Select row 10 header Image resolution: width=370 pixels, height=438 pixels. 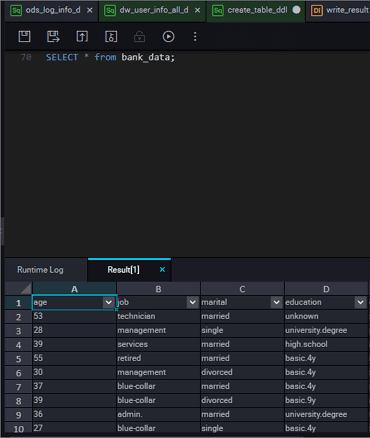click(19, 429)
